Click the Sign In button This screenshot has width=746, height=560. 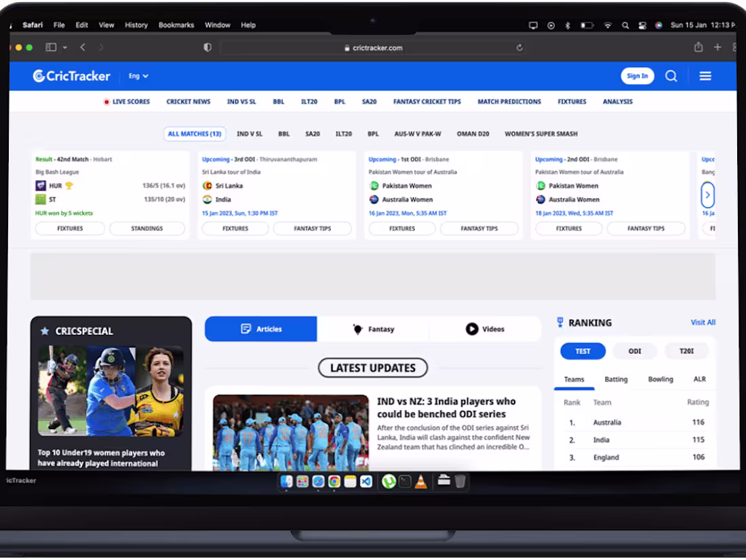[x=637, y=76]
